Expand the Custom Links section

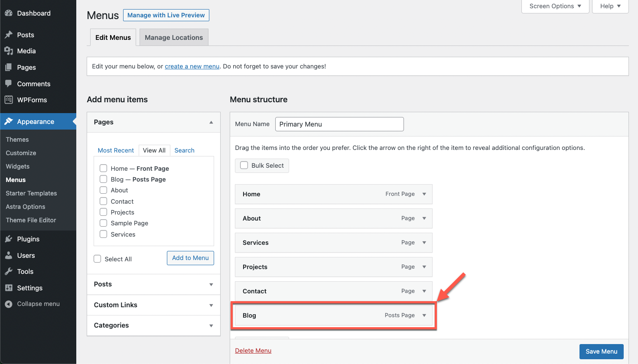click(153, 305)
